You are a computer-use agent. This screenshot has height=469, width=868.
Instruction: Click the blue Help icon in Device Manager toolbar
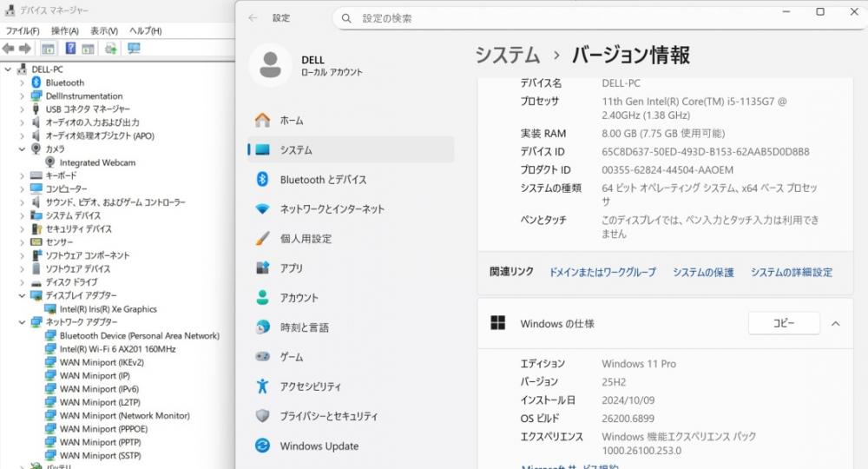pos(70,49)
